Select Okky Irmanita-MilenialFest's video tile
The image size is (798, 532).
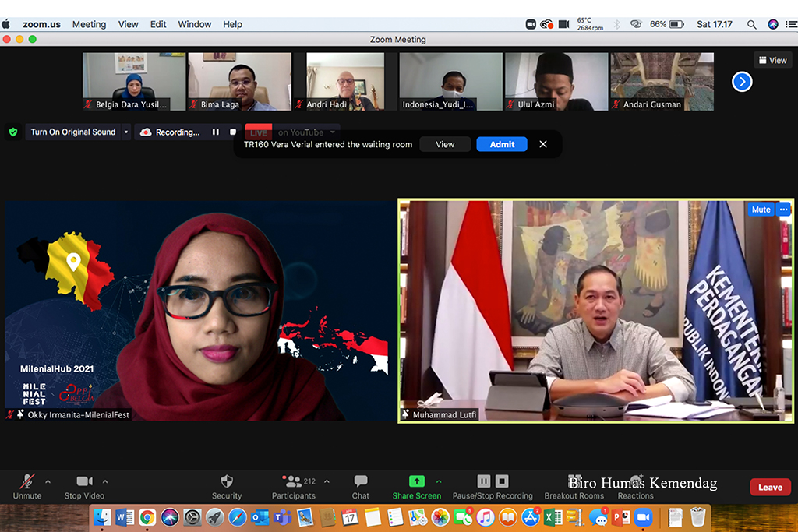[200, 312]
